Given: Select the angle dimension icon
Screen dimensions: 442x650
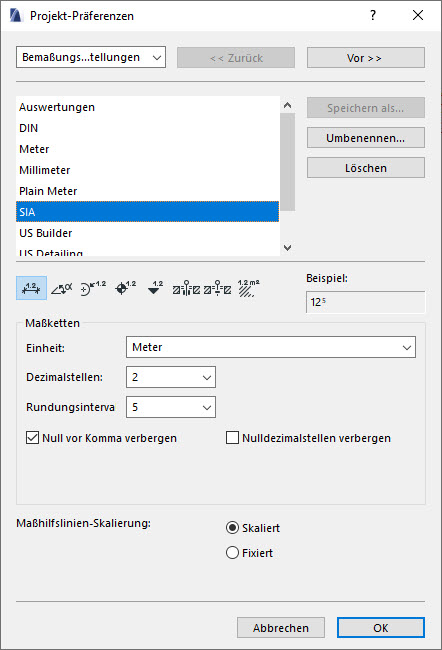Looking at the screenshot, I should click(x=61, y=288).
